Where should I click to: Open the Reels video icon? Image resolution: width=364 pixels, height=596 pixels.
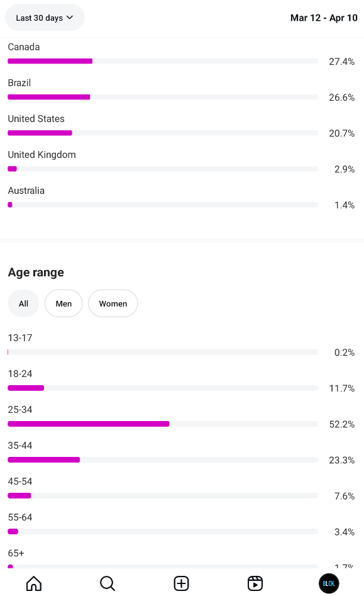(255, 583)
